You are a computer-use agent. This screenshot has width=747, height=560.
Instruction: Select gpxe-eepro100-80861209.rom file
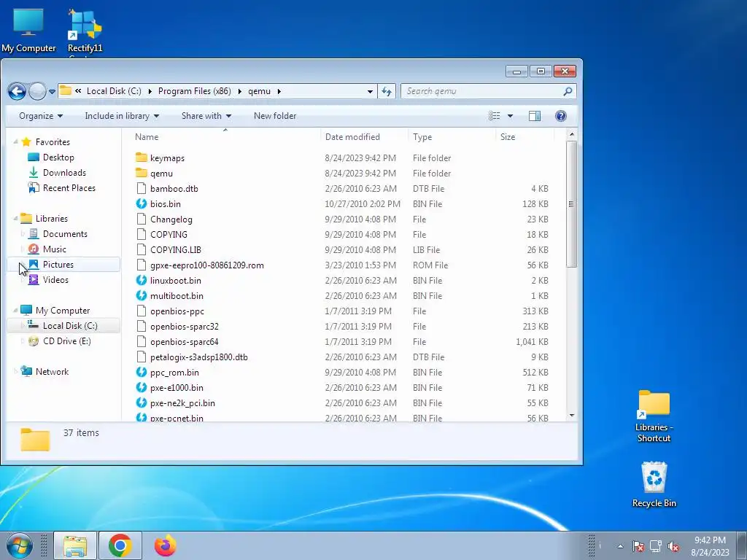pos(206,265)
